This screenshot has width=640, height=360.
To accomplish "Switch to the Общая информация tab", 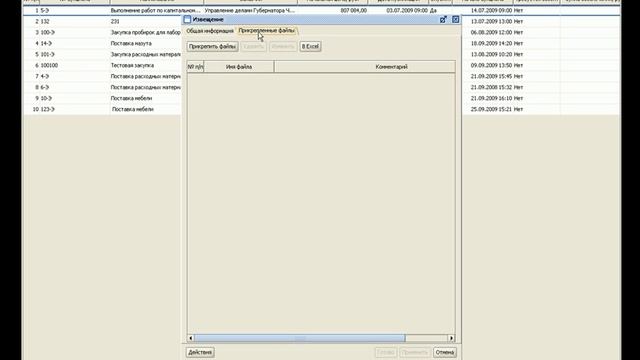I will (210, 31).
